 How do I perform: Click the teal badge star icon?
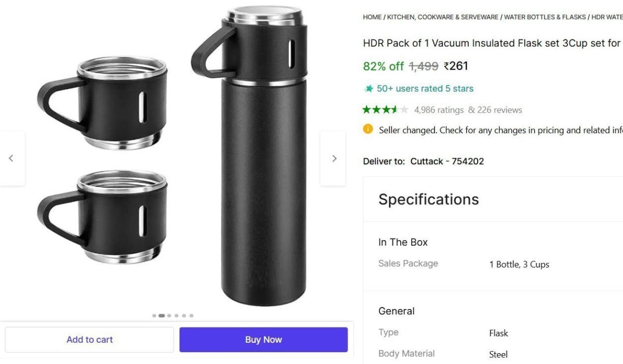pos(369,89)
